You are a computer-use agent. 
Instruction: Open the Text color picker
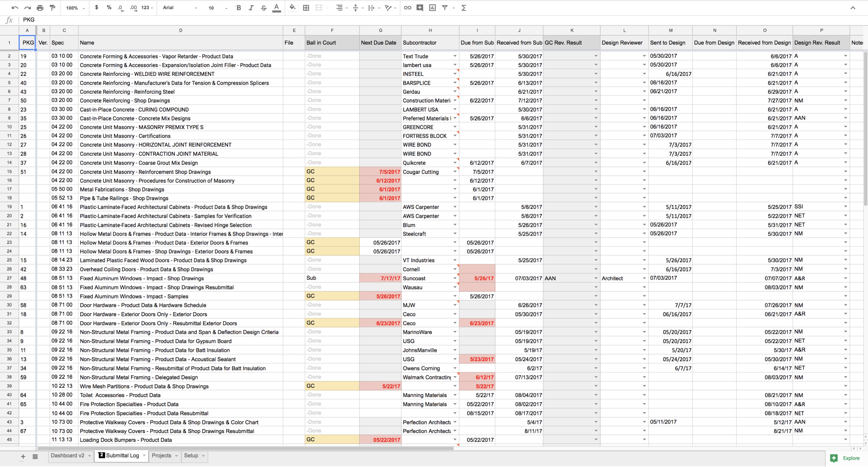[x=277, y=8]
